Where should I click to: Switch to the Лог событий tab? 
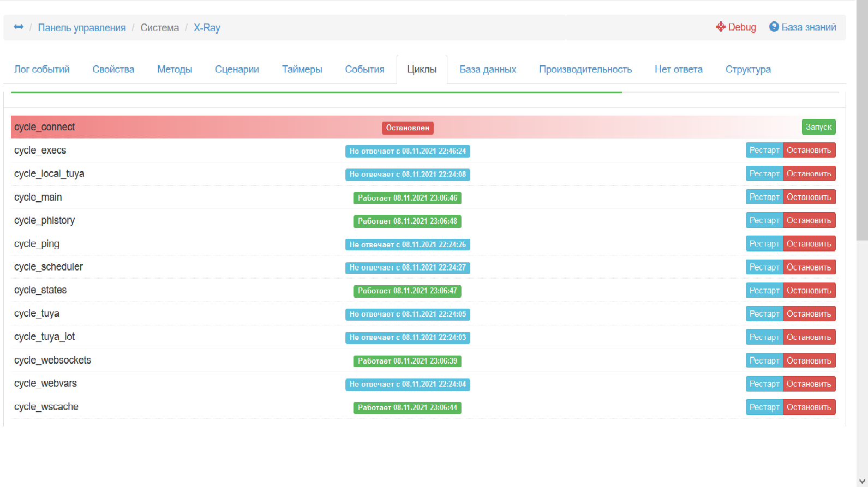(42, 69)
